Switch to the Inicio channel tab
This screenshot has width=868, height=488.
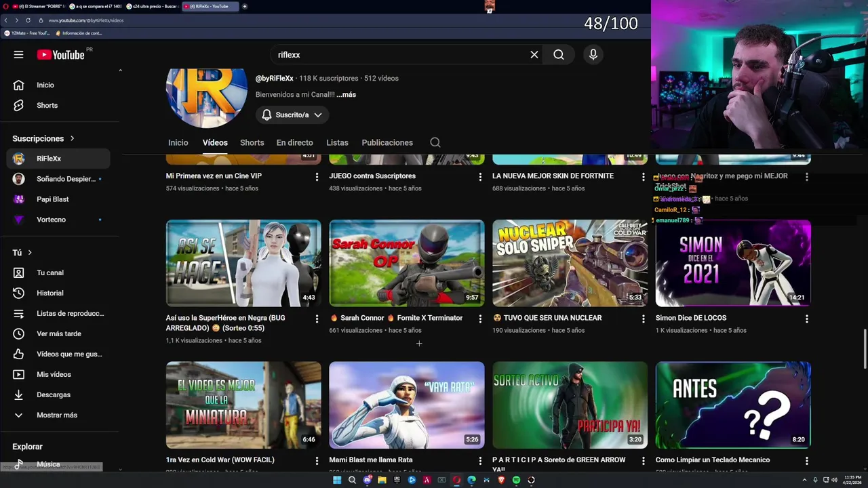click(178, 142)
